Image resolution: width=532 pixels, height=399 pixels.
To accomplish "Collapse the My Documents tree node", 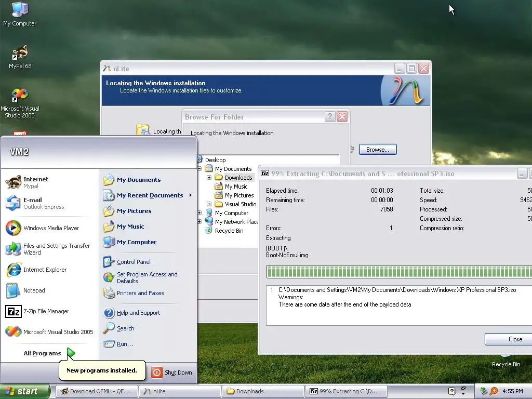I will [x=199, y=169].
